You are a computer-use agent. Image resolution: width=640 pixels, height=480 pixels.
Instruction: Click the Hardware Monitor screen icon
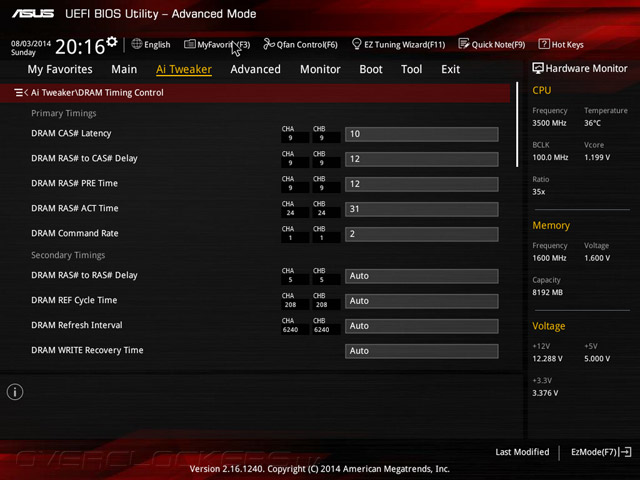coord(538,68)
